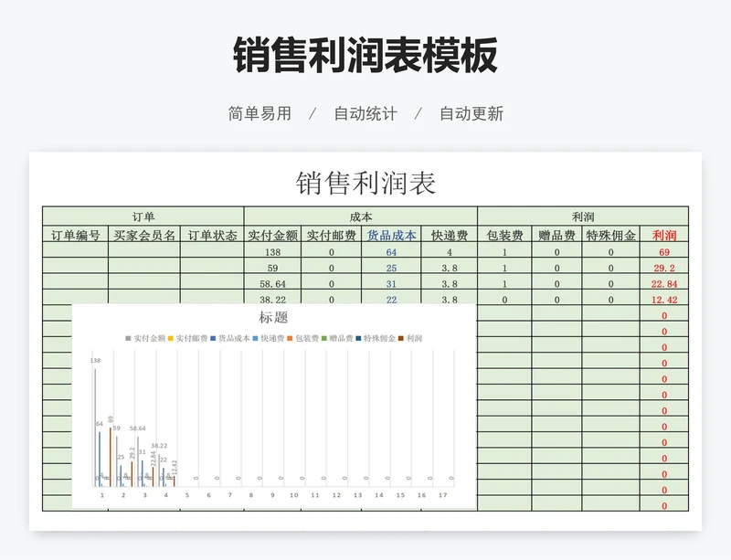The width and height of the screenshot is (731, 560).
Task: Click the "订单" group header cell
Action: click(143, 217)
